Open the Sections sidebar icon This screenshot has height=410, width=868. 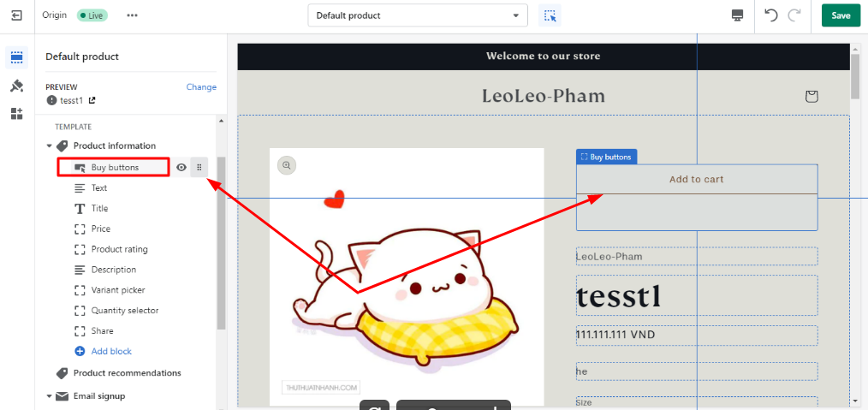tap(16, 57)
